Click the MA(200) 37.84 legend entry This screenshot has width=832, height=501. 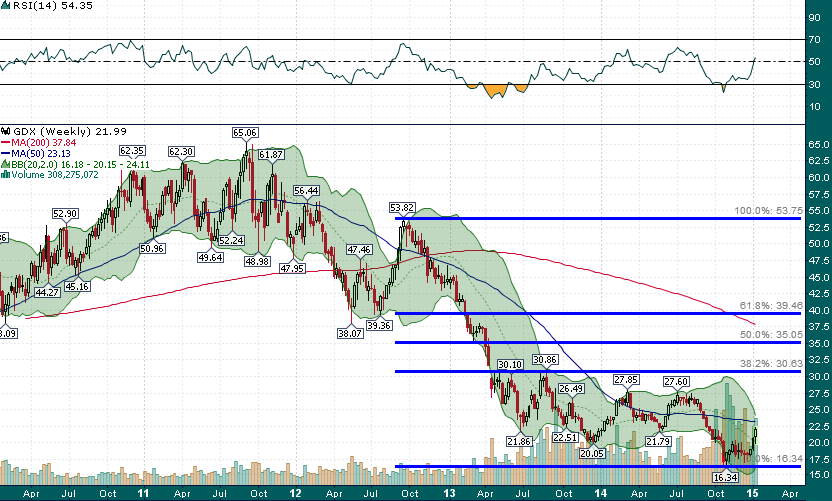[x=39, y=143]
